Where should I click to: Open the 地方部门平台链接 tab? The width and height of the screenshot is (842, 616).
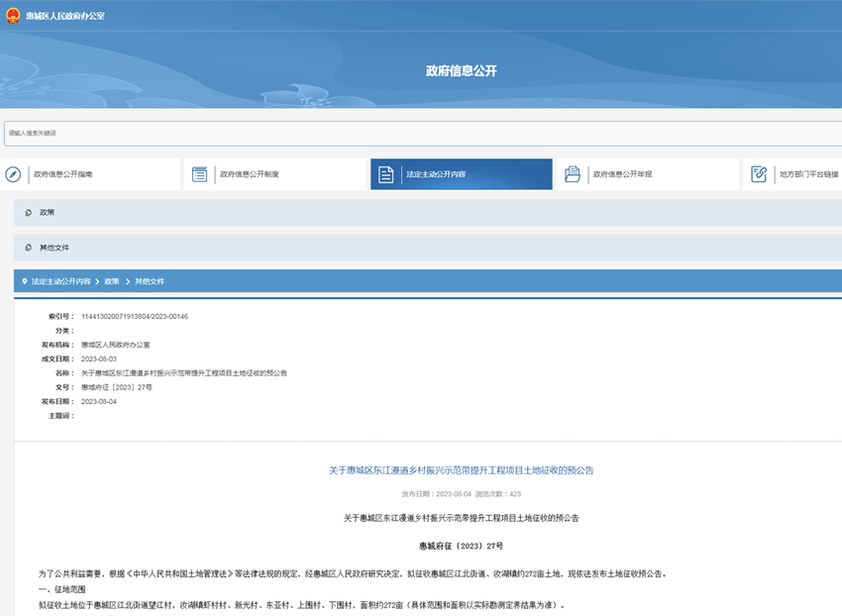[x=808, y=174]
